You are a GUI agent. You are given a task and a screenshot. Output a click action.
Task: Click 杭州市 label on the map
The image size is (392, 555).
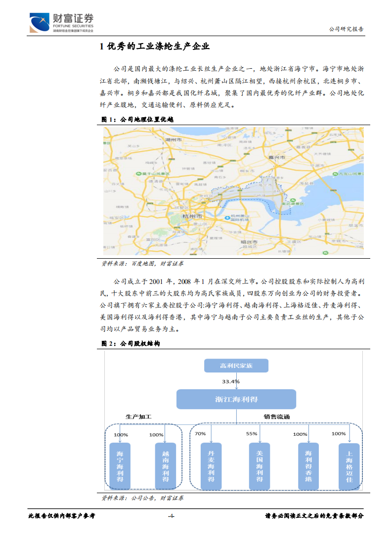click(192, 216)
